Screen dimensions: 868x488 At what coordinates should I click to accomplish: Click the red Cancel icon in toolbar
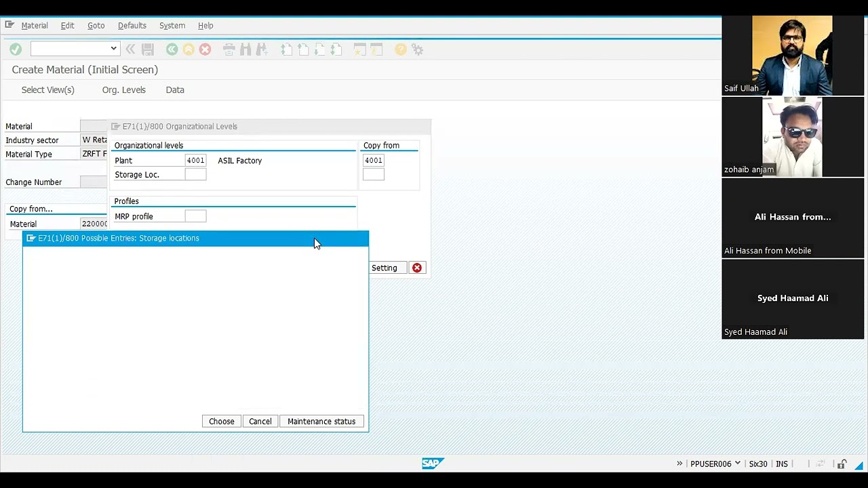205,49
